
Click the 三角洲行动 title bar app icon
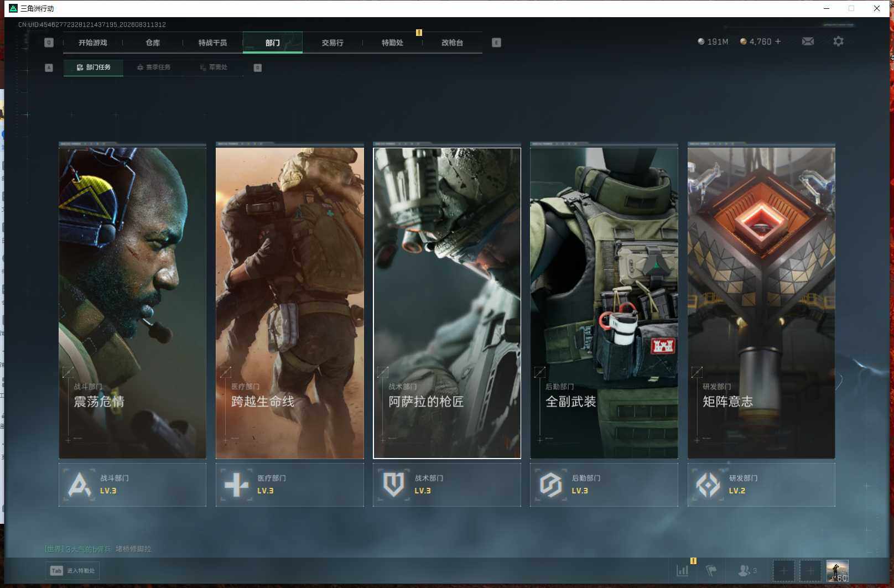tap(13, 8)
